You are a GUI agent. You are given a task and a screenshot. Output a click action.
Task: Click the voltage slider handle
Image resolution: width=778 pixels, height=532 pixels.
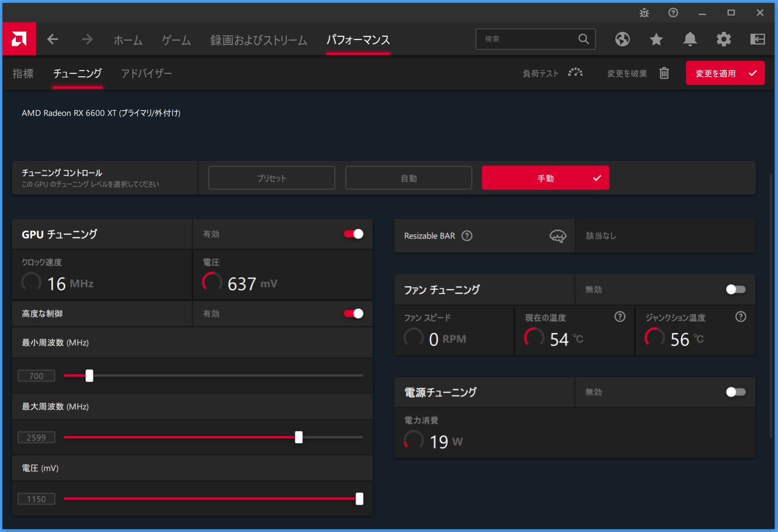click(360, 499)
